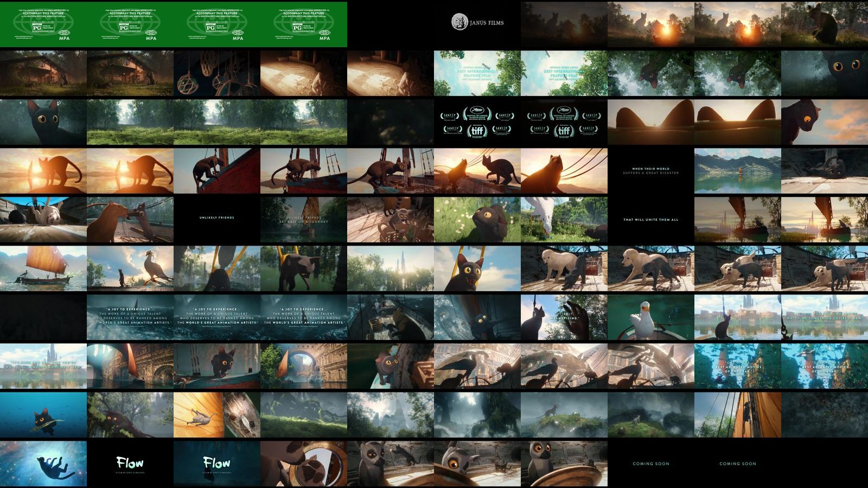Open the secretary bird beside cat frame

click(130, 268)
